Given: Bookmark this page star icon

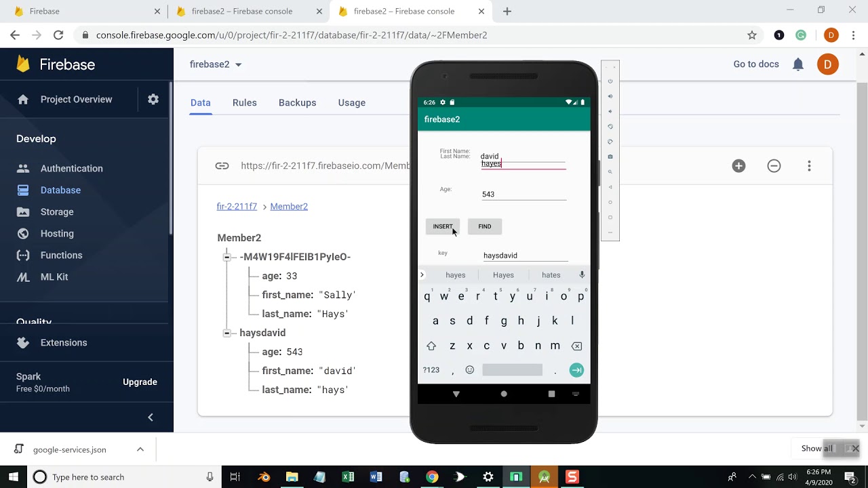Looking at the screenshot, I should pos(751,35).
